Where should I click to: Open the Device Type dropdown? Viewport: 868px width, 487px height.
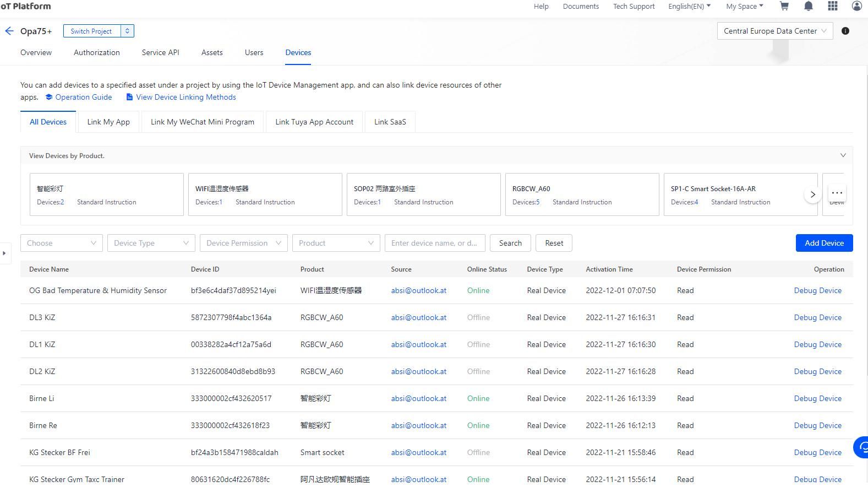[151, 243]
